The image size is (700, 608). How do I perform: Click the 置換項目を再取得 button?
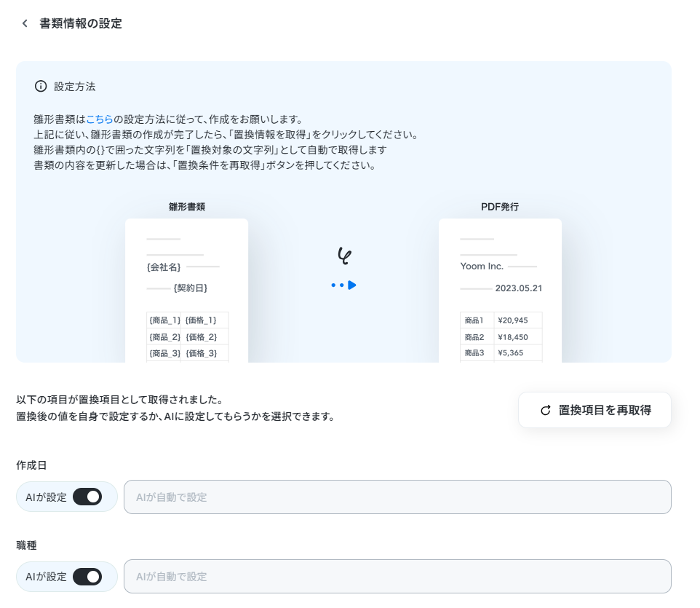click(594, 410)
